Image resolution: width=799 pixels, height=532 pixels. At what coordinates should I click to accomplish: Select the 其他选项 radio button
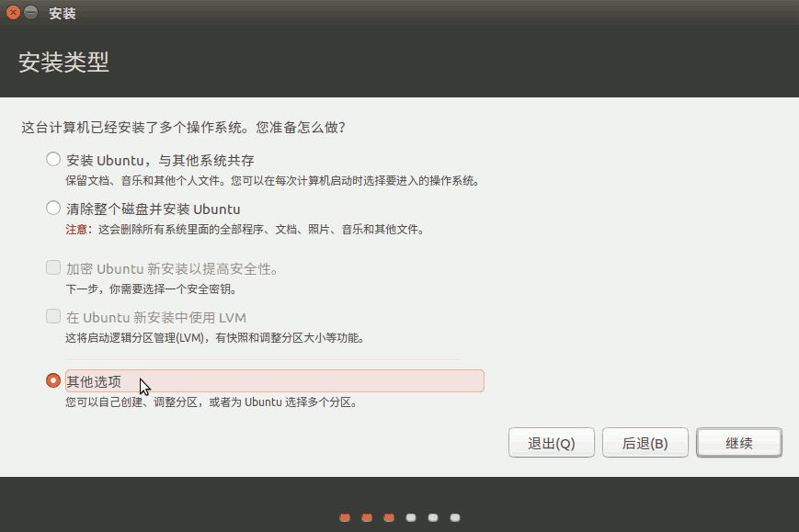coord(53,380)
